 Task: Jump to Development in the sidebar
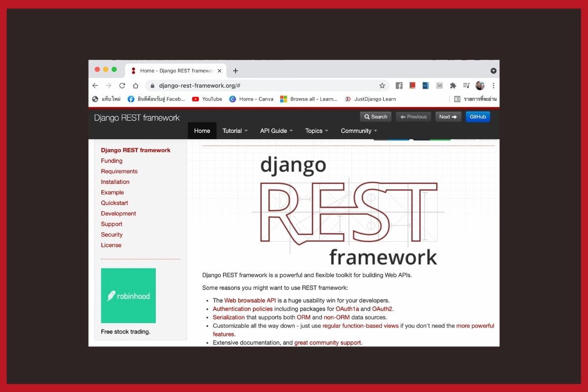[119, 214]
